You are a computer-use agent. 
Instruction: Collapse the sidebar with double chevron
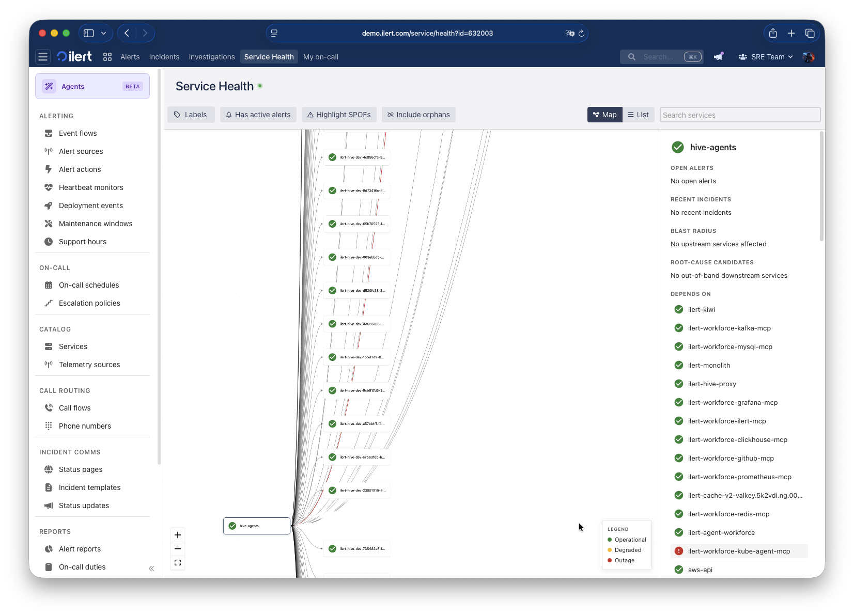tap(151, 568)
